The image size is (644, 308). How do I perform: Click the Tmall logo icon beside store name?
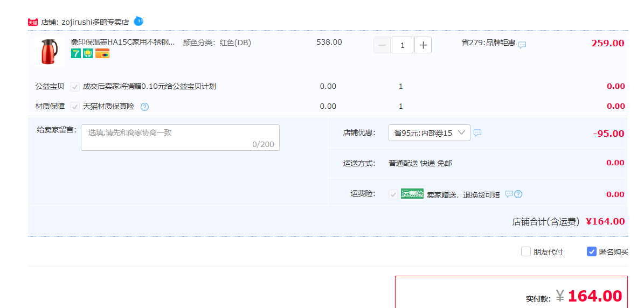33,22
